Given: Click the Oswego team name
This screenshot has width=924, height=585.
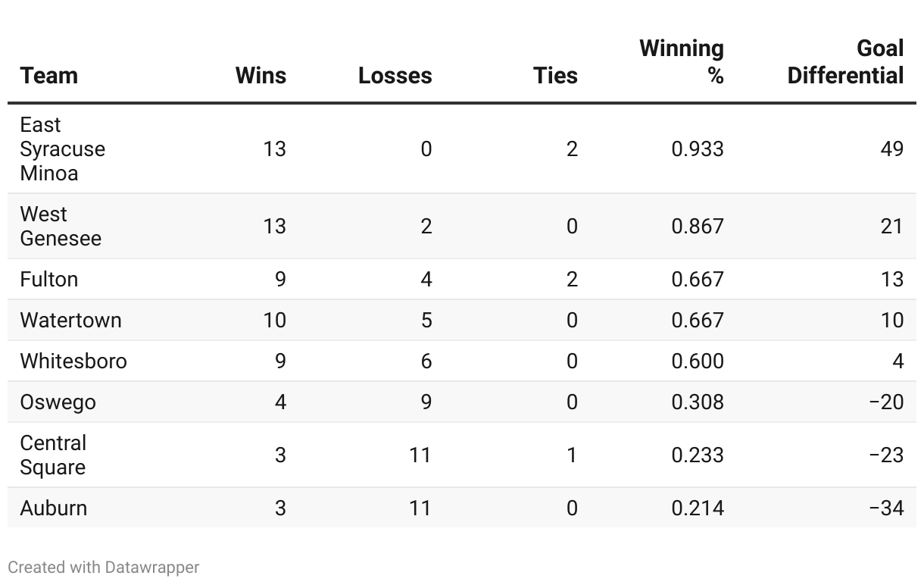Looking at the screenshot, I should 58,402.
